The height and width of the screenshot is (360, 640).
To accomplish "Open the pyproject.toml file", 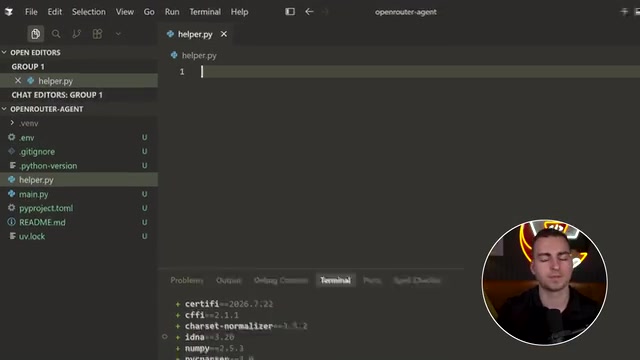I will (79, 208).
